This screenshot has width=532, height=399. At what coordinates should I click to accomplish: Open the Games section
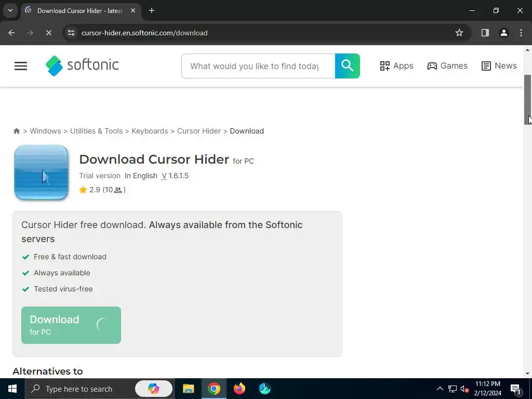point(447,66)
